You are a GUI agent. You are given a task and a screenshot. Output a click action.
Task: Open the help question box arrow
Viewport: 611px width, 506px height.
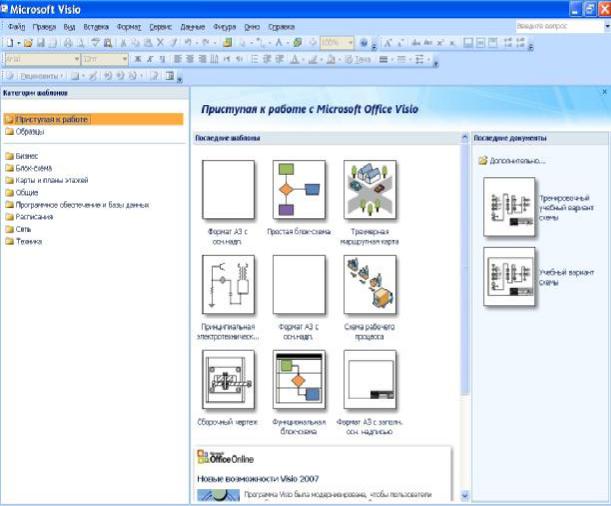[x=607, y=26]
